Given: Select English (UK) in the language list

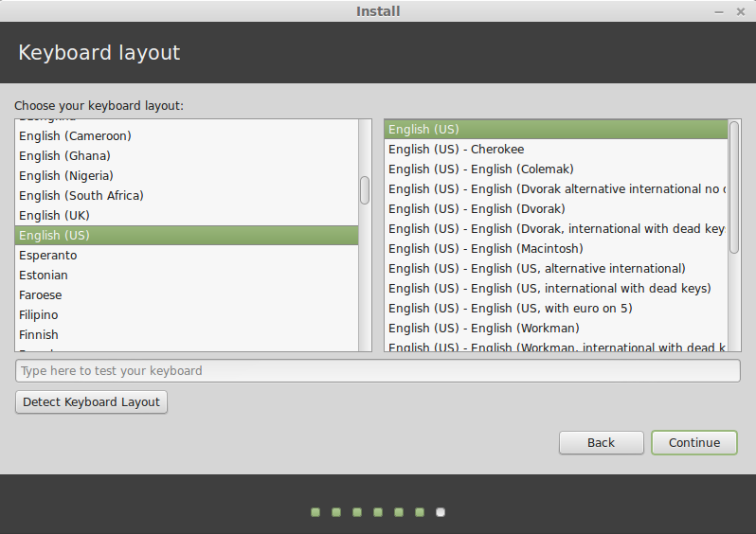Looking at the screenshot, I should coord(187,216).
